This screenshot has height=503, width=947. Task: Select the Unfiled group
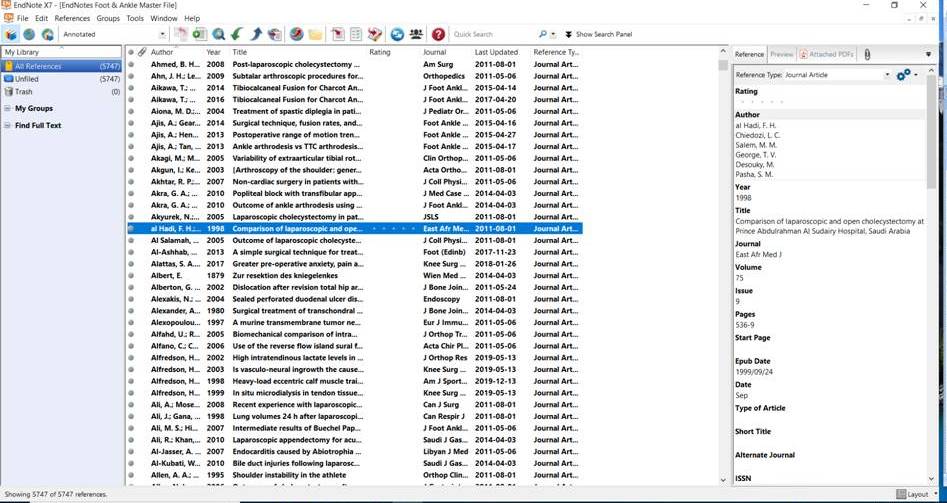pos(62,79)
